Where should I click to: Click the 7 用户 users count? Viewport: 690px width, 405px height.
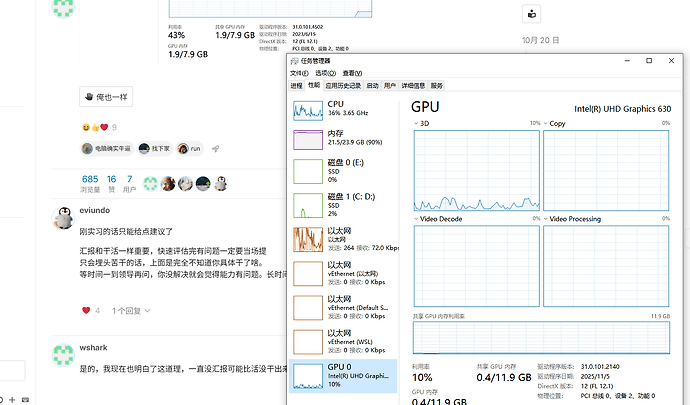(129, 184)
